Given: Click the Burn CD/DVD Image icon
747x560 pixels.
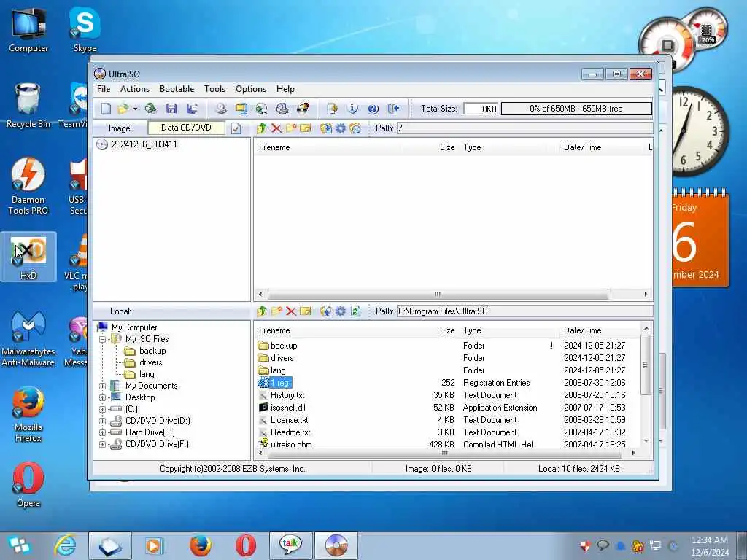Looking at the screenshot, I should [303, 109].
